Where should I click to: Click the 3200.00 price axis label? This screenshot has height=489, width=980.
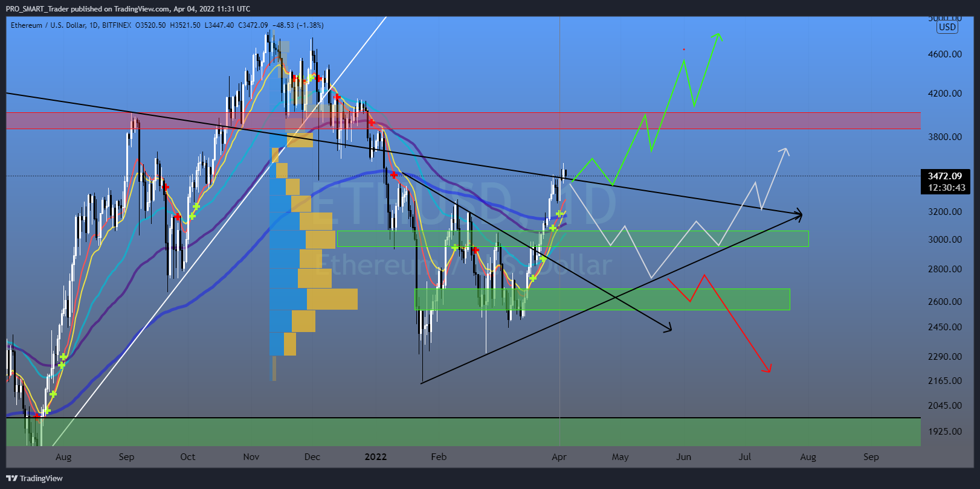pyautogui.click(x=945, y=212)
